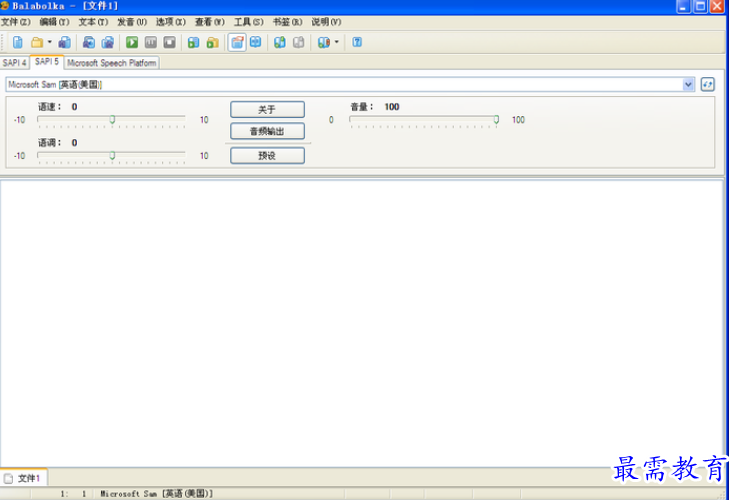Click the dictionary books toolbar icon

coord(323,43)
